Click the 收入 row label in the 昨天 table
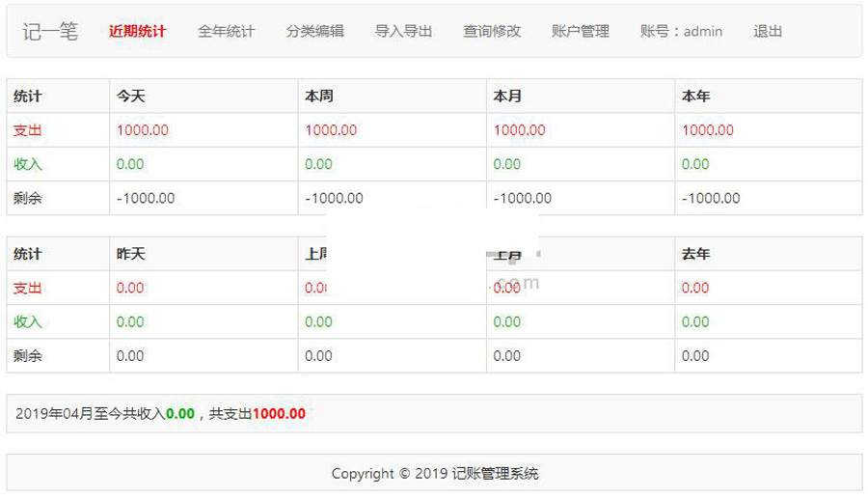Screen dimensions: 868x499 coord(28,321)
